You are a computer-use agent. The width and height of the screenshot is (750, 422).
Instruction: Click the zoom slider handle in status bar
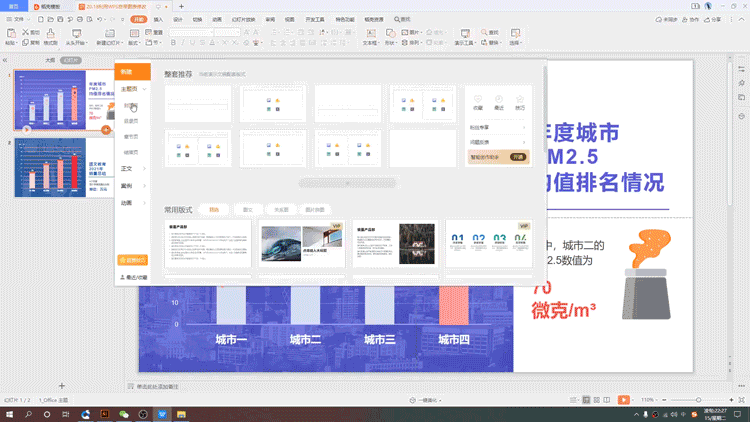click(698, 400)
